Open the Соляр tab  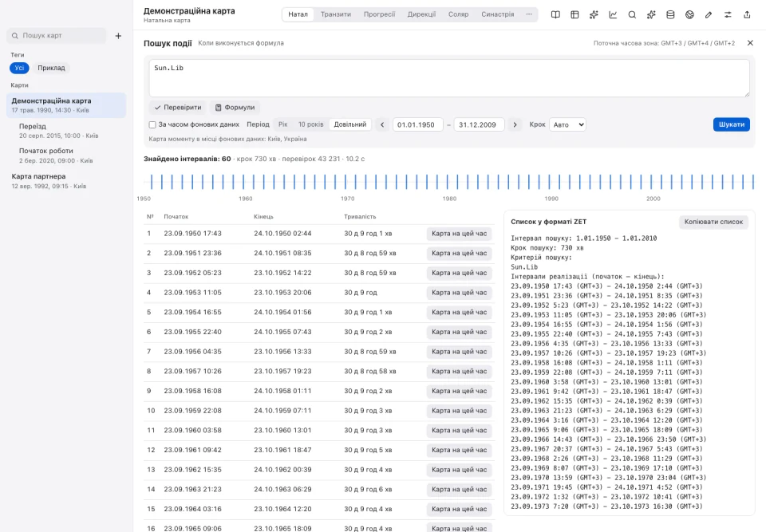[458, 14]
